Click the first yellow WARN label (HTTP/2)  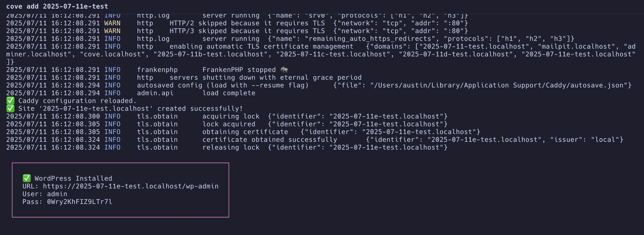coord(112,23)
